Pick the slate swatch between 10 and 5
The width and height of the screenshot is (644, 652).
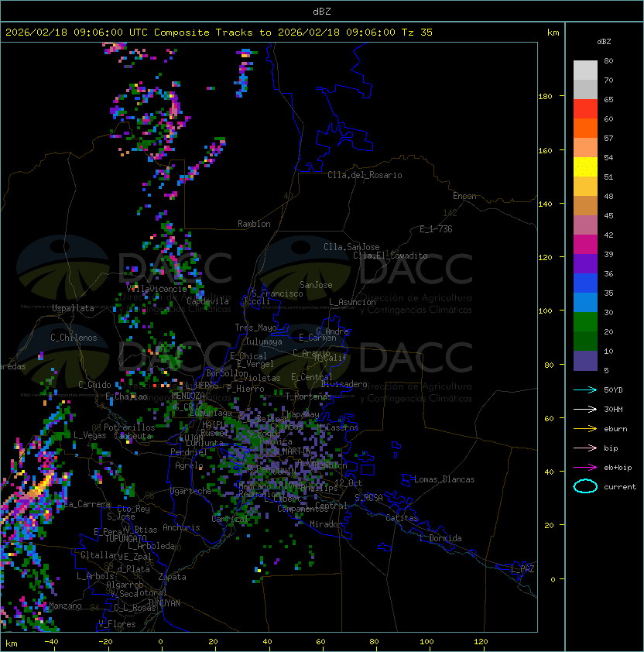[x=585, y=361]
